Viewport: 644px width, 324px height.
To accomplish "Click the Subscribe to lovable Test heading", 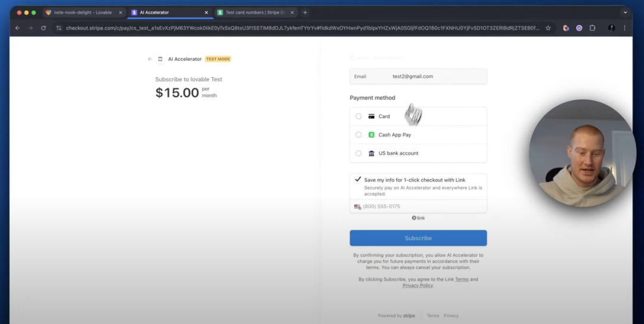I will (188, 79).
